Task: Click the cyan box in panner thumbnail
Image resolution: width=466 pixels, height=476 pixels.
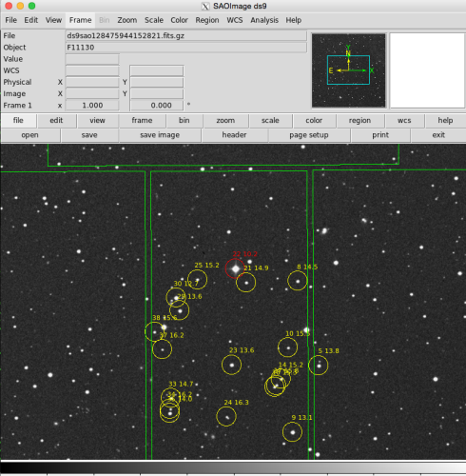Action: (x=348, y=69)
